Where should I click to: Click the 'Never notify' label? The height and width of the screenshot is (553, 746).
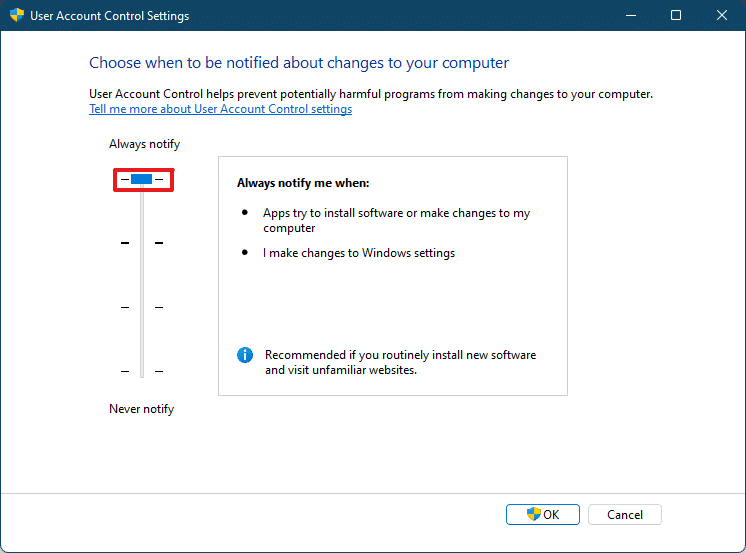point(142,409)
